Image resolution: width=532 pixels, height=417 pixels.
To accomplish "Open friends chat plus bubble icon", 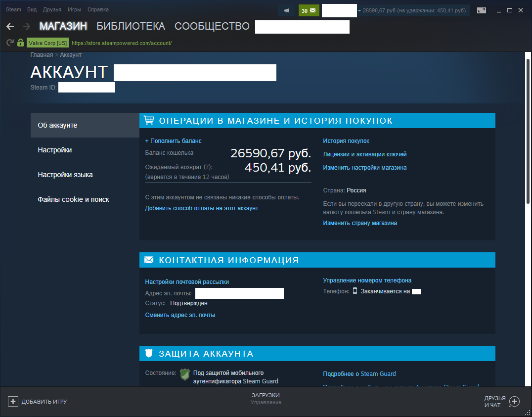I will 514,402.
